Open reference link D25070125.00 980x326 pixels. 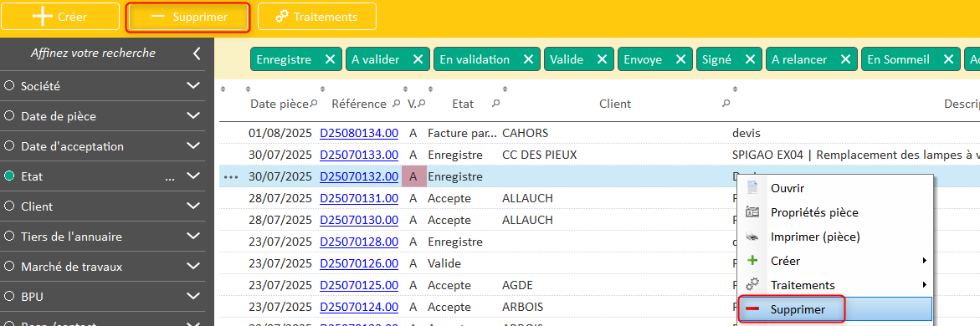pyautogui.click(x=359, y=285)
